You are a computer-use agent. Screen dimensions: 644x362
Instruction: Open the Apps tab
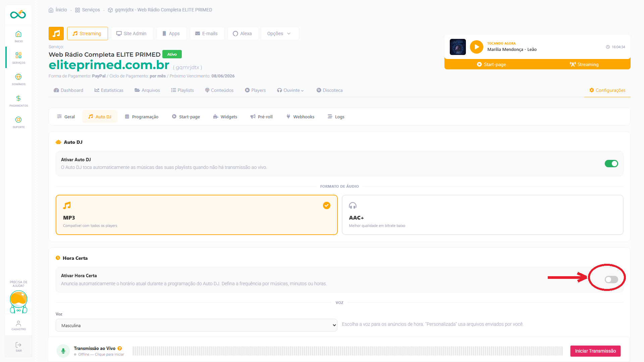[x=171, y=34]
